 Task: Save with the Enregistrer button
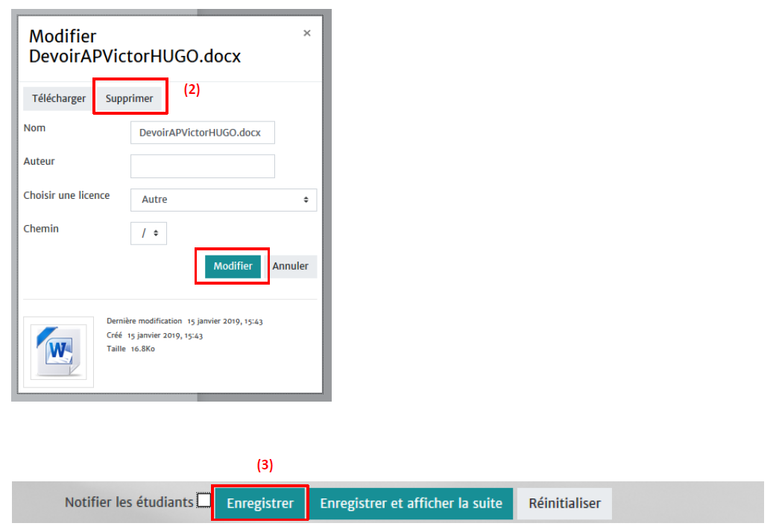pyautogui.click(x=260, y=504)
